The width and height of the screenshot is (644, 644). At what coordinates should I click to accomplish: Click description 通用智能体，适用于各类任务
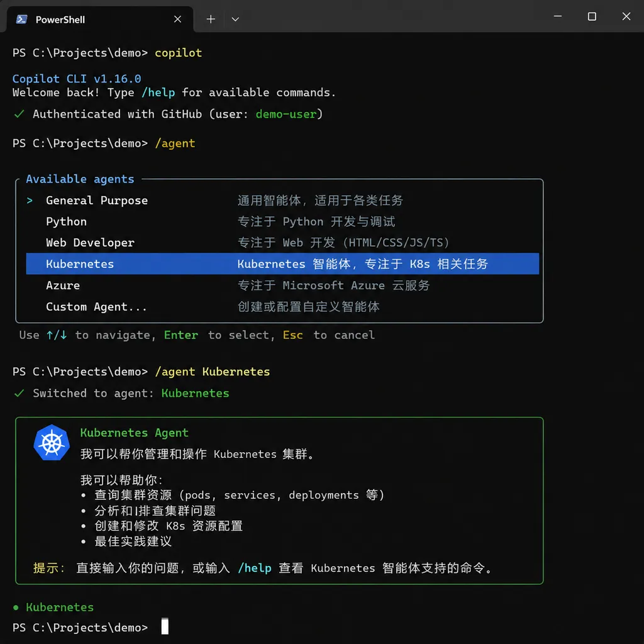coord(320,201)
